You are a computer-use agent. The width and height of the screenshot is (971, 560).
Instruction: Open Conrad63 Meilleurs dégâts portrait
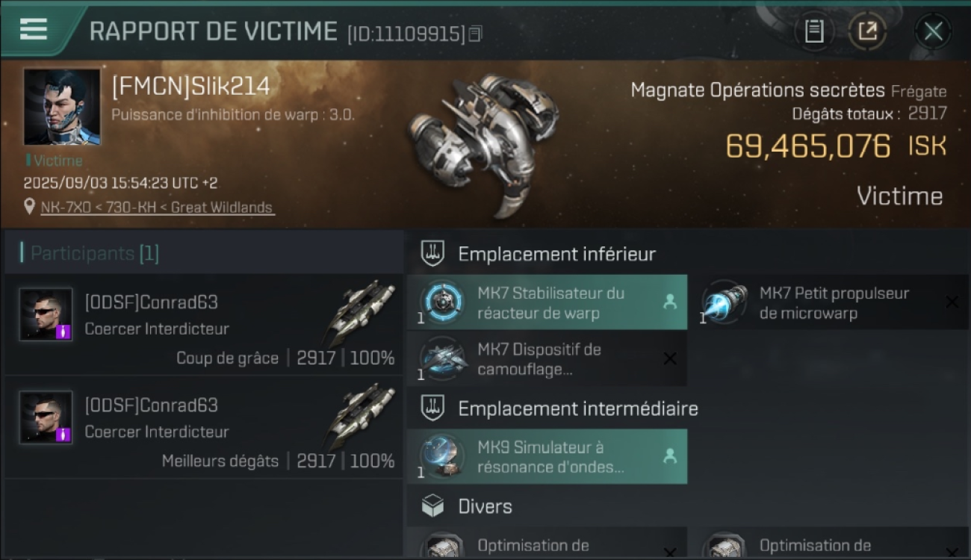46,417
